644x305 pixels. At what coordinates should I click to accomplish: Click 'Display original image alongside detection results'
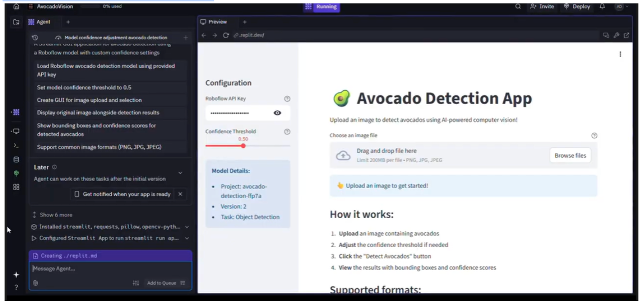pyautogui.click(x=111, y=113)
